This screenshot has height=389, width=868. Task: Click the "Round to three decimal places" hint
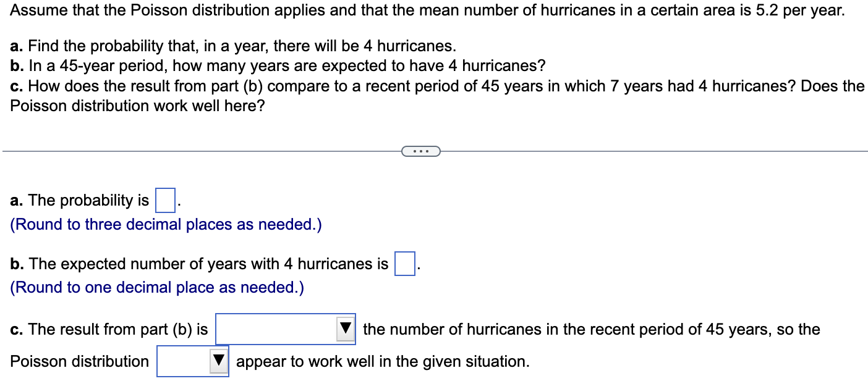[x=166, y=225]
